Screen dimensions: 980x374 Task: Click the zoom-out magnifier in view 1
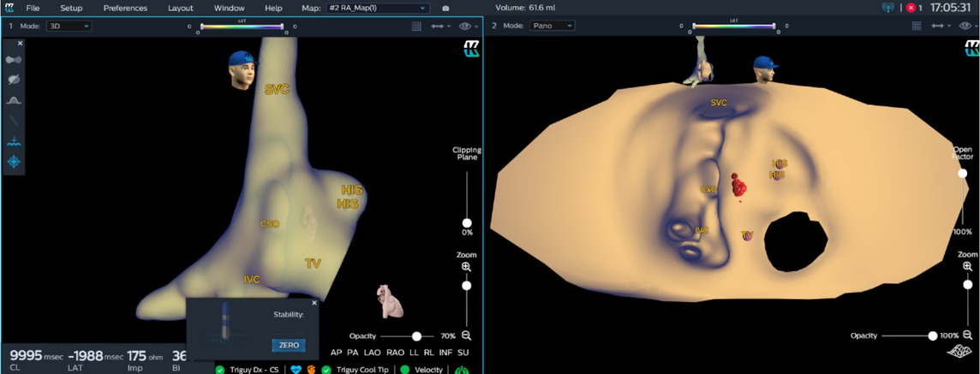466,335
